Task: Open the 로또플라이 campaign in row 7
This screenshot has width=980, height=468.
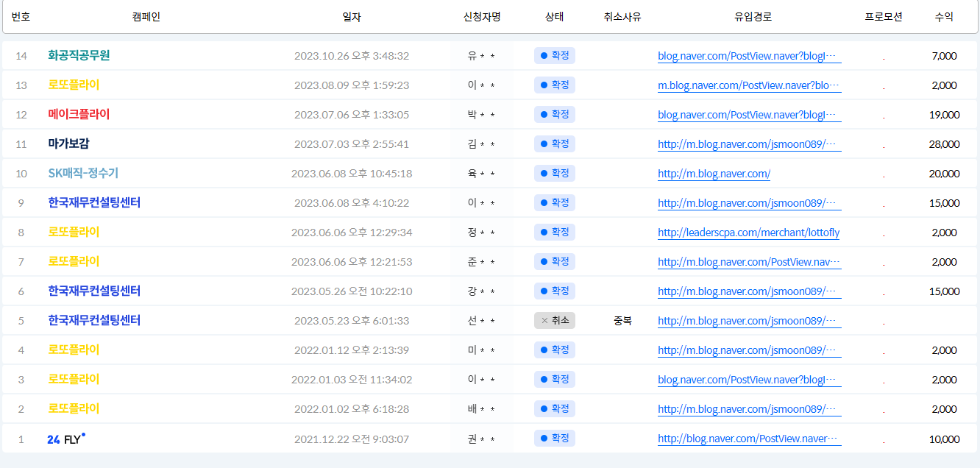Action: point(74,262)
